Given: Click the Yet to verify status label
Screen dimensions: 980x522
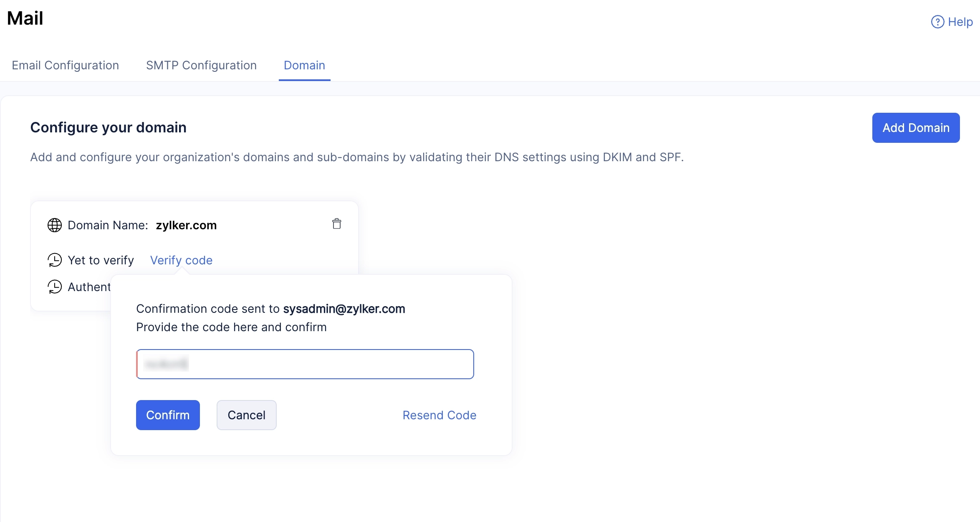Looking at the screenshot, I should [101, 260].
